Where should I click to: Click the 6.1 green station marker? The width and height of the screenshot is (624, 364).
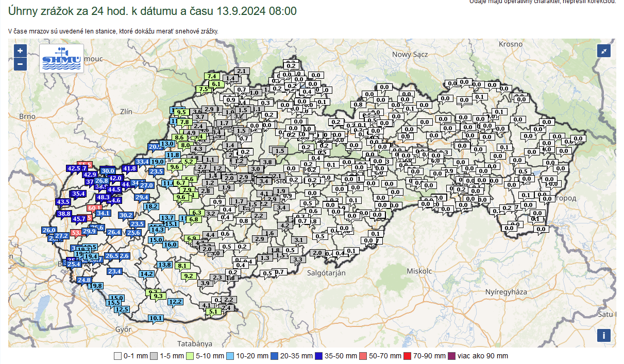(216, 84)
